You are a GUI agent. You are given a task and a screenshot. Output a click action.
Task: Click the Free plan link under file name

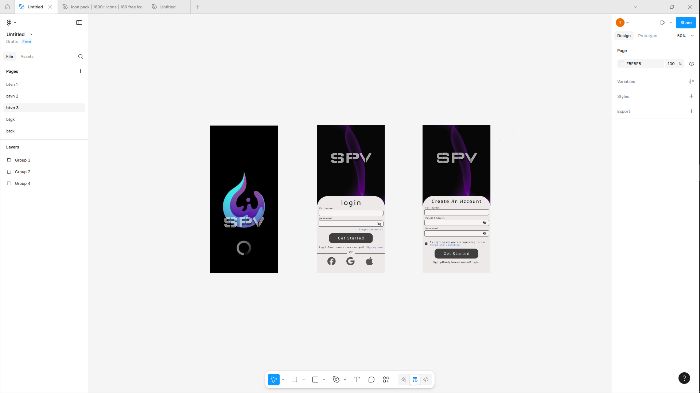(x=27, y=42)
